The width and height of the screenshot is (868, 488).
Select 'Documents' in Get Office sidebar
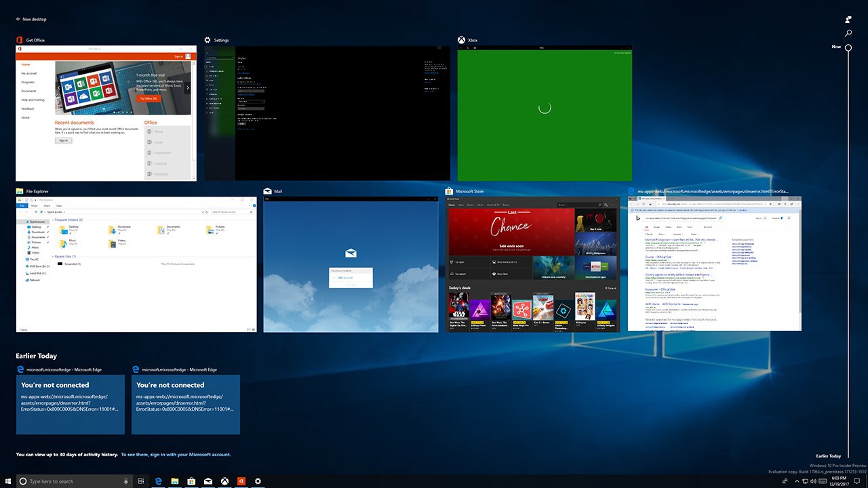click(x=28, y=91)
